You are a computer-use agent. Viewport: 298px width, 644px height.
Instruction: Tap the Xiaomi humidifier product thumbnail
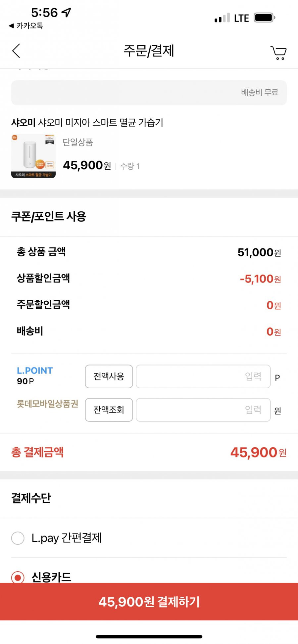(33, 156)
